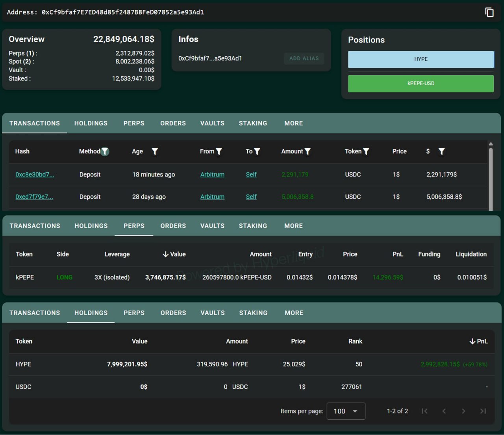
Task: Select the USDC row in holdings table
Action: point(252,387)
